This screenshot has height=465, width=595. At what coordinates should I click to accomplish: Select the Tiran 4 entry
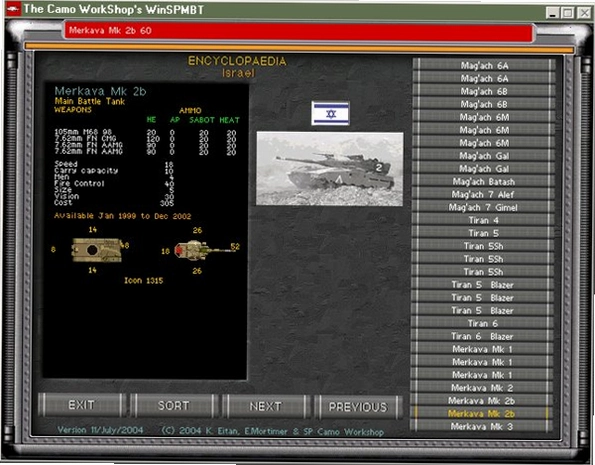click(x=484, y=221)
